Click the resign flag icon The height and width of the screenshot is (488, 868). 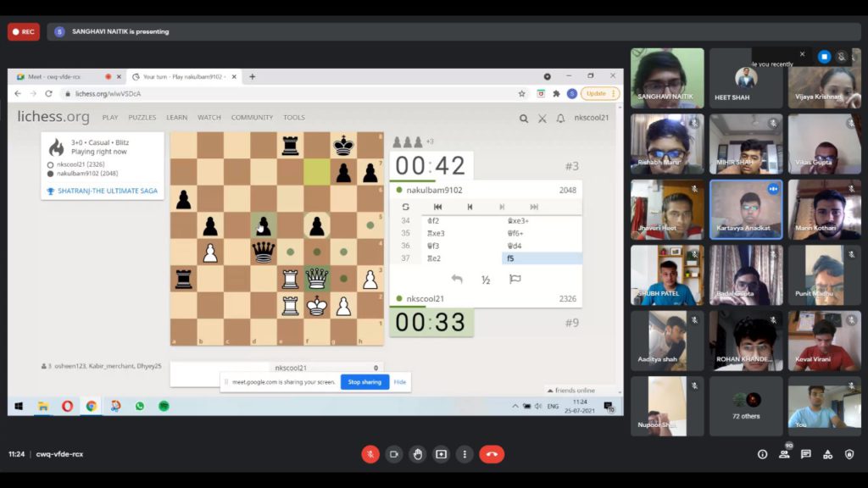pos(515,279)
